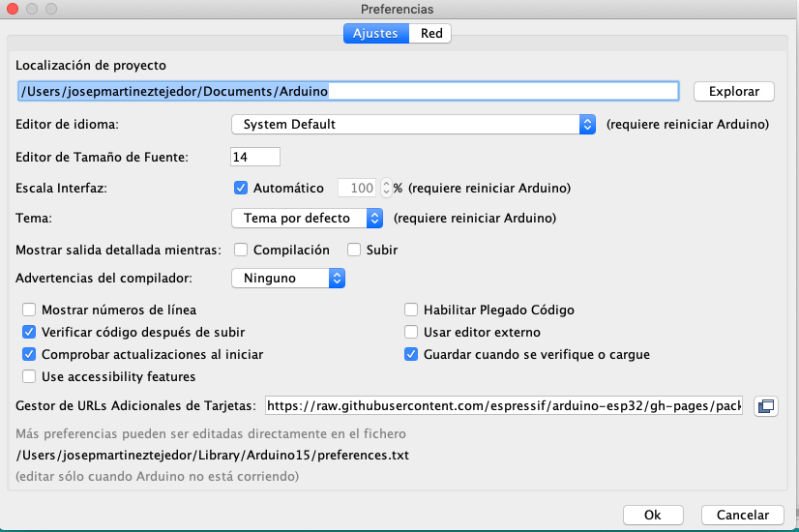Enable detailed output for Compilación
799x532 pixels.
[x=241, y=250]
